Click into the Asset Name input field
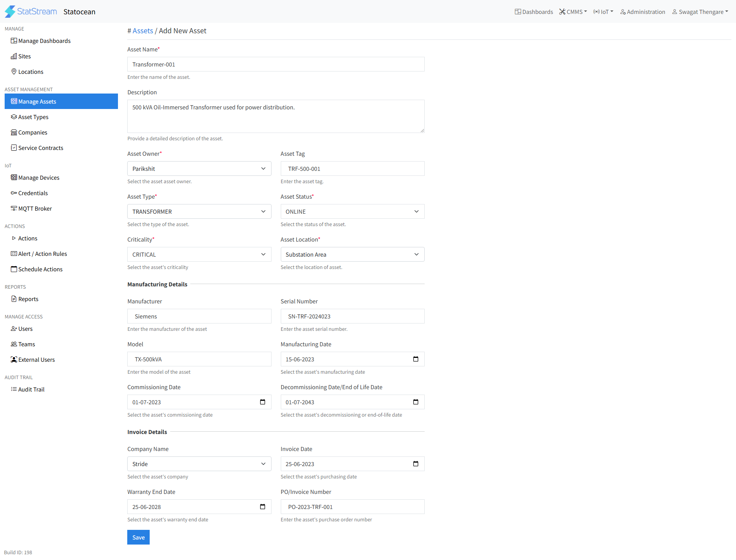Image resolution: width=736 pixels, height=560 pixels. (275, 64)
